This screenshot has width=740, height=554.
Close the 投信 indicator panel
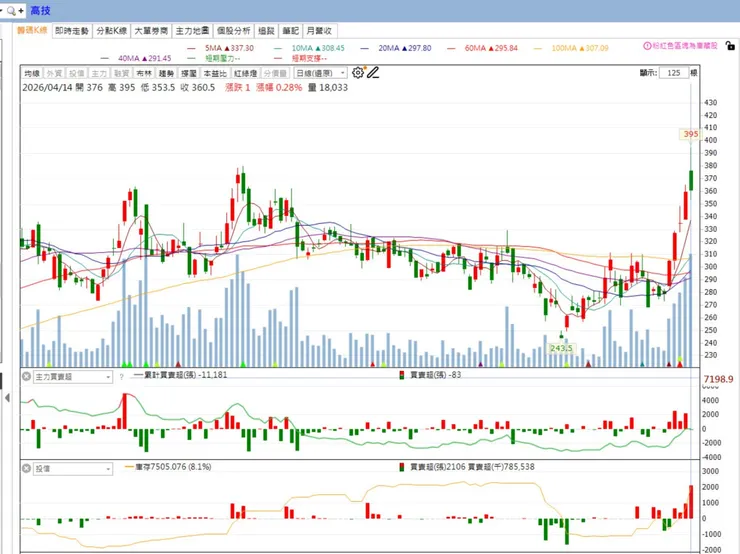[x=26, y=468]
